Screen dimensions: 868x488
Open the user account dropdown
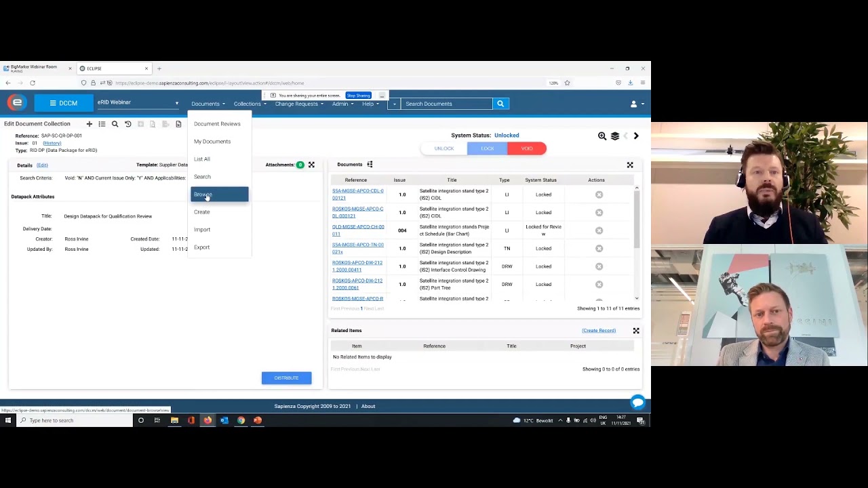click(x=637, y=104)
